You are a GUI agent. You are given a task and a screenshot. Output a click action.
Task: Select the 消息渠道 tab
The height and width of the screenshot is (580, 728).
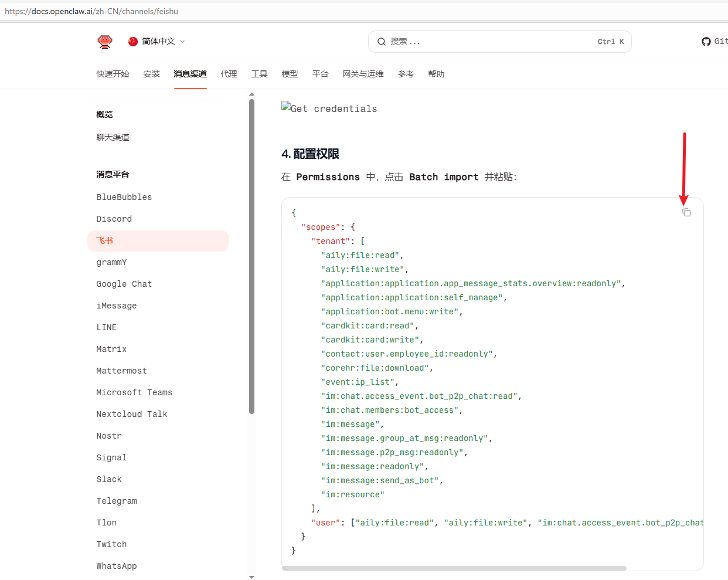pyautogui.click(x=190, y=74)
